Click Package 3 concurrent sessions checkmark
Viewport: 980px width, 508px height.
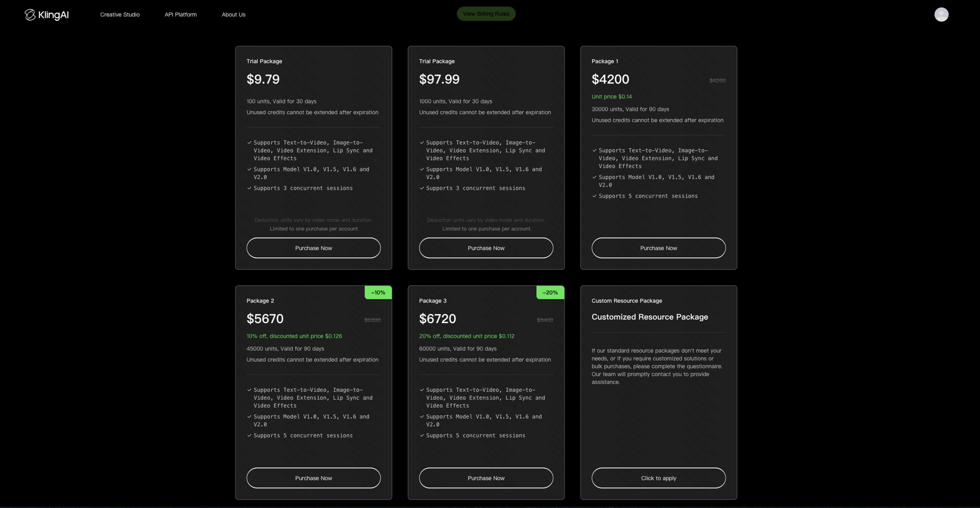coord(422,435)
